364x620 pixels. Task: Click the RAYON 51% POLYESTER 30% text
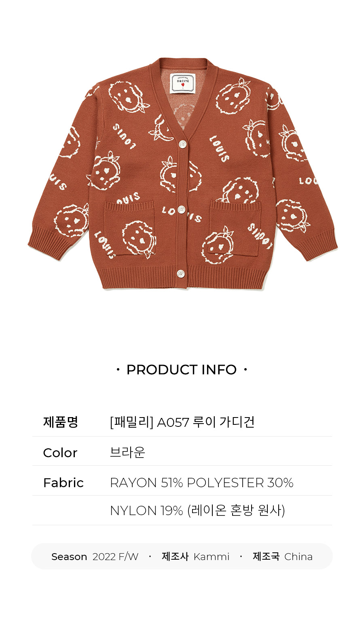(x=202, y=483)
